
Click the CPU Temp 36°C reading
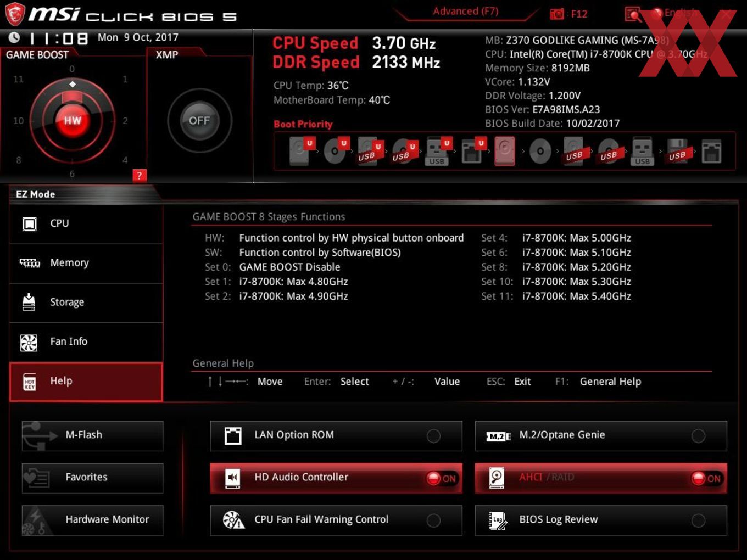point(311,86)
